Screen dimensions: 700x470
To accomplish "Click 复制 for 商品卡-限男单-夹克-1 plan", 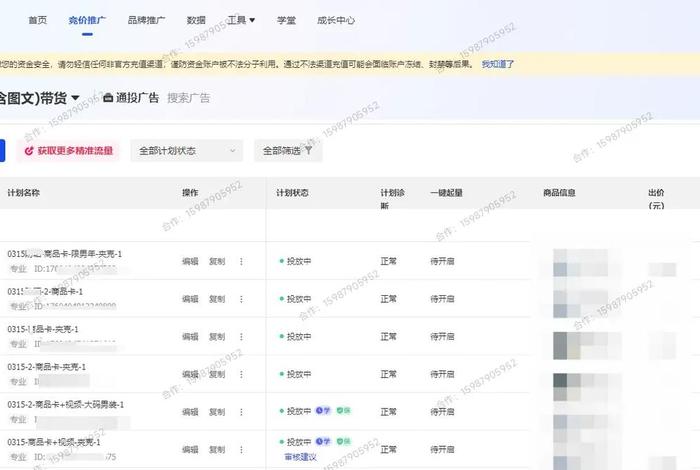I will tap(217, 262).
